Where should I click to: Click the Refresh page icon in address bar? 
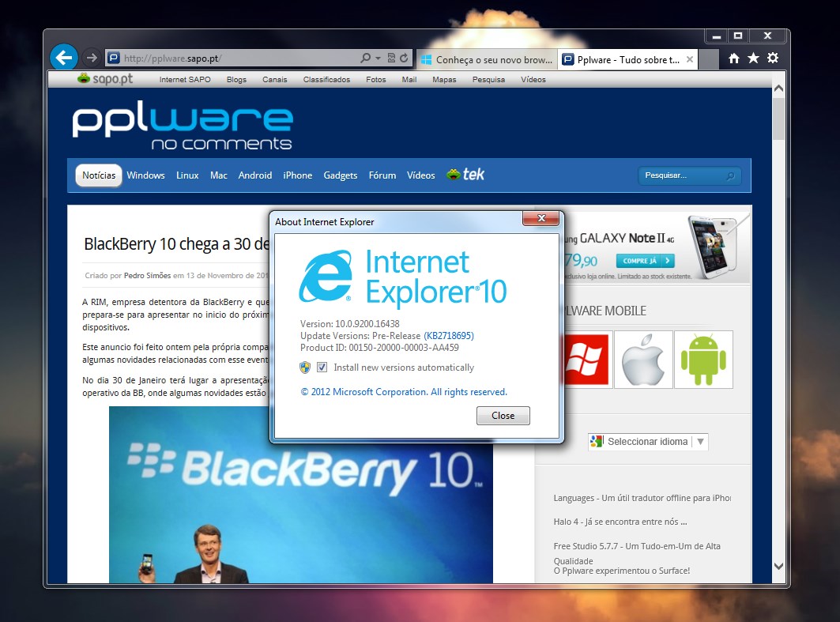point(404,58)
